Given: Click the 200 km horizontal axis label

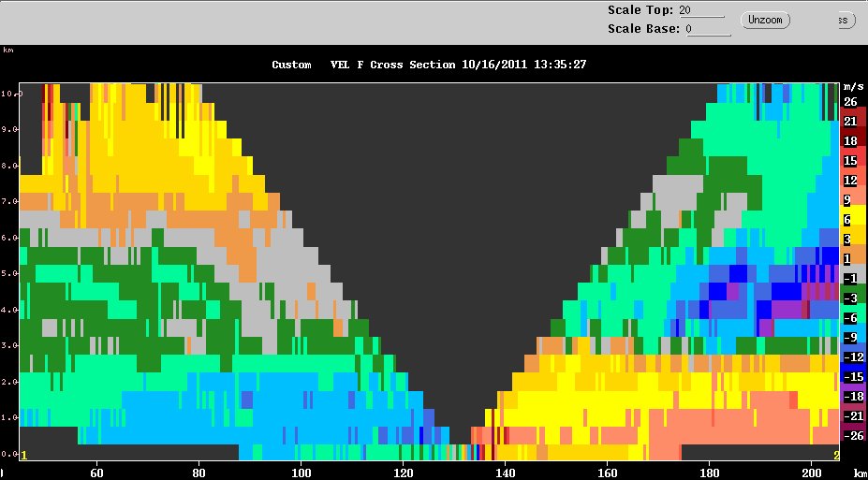Looking at the screenshot, I should coord(811,473).
